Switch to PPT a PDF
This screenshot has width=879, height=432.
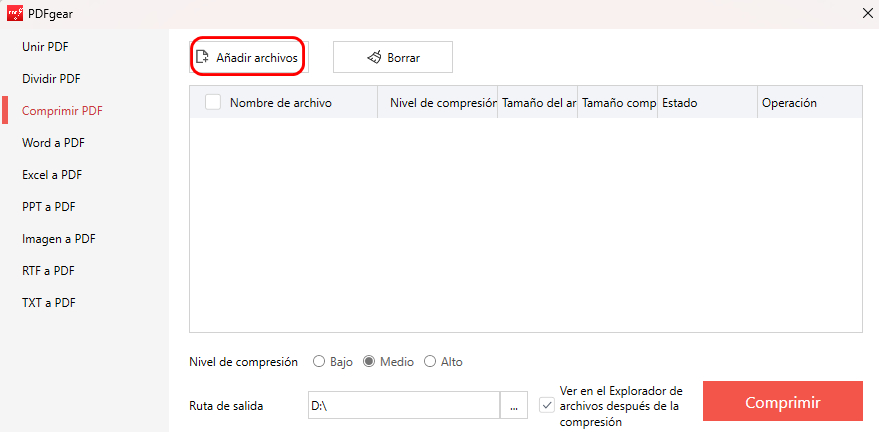coord(49,207)
